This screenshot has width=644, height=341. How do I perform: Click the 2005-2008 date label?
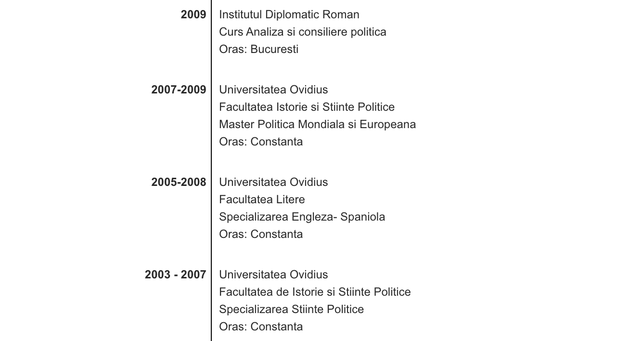click(179, 182)
